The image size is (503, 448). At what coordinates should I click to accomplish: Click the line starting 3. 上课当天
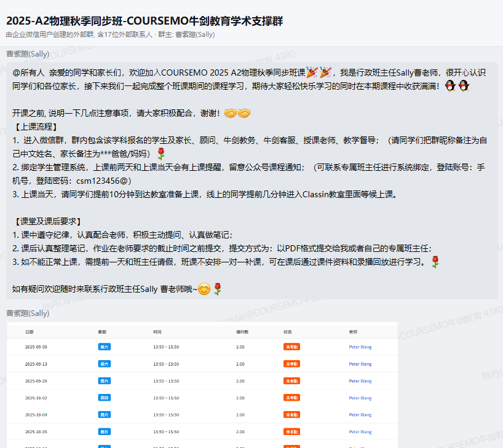click(205, 195)
